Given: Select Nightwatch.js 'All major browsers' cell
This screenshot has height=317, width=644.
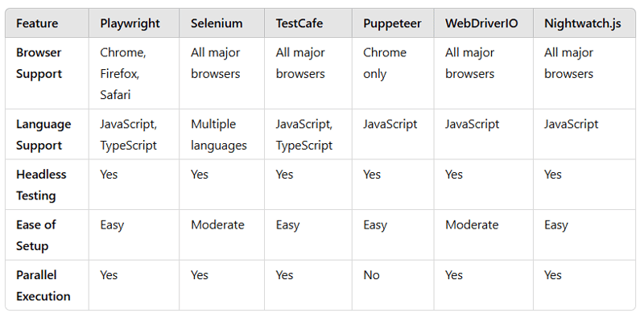Looking at the screenshot, I should coord(569,64).
